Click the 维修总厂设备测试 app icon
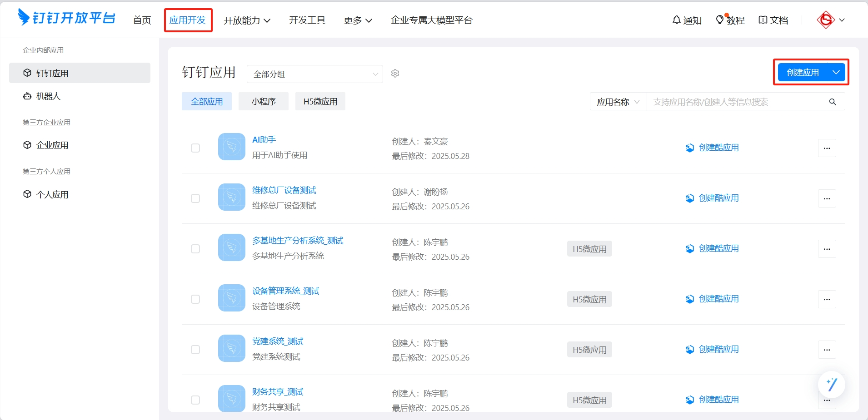This screenshot has height=420, width=868. [232, 197]
